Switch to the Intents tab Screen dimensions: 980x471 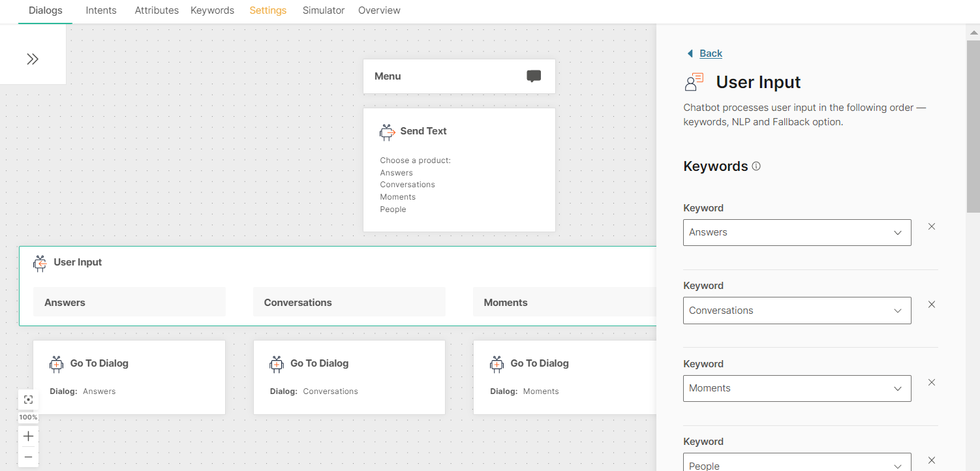click(x=101, y=10)
